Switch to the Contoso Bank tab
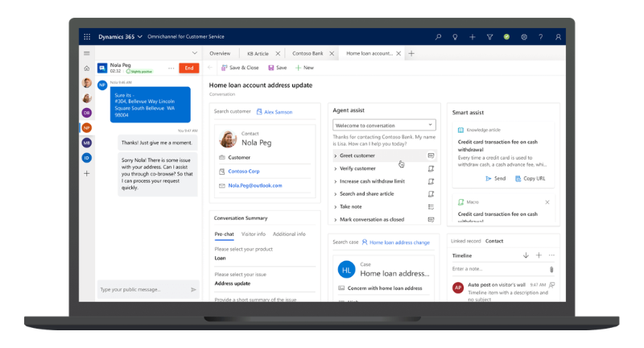This screenshot has height=348, width=644. [x=308, y=53]
